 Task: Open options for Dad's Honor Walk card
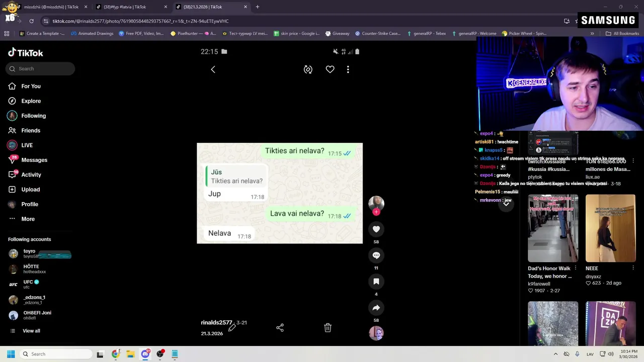(576, 268)
